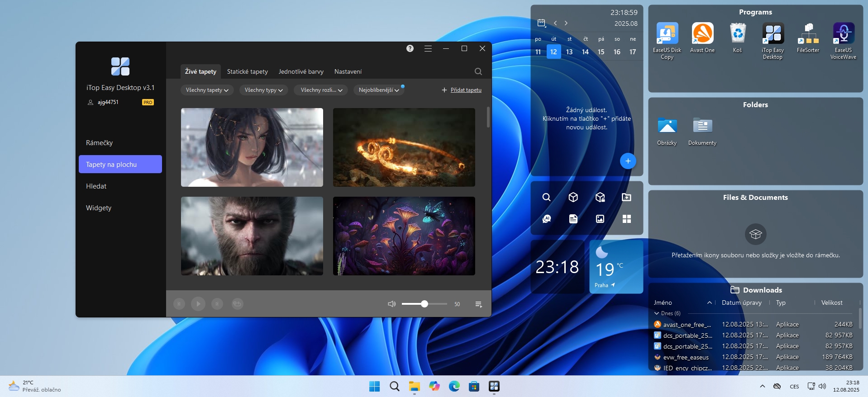Click the image icon in quick tools widget
Image resolution: width=868 pixels, height=397 pixels.
click(600, 219)
